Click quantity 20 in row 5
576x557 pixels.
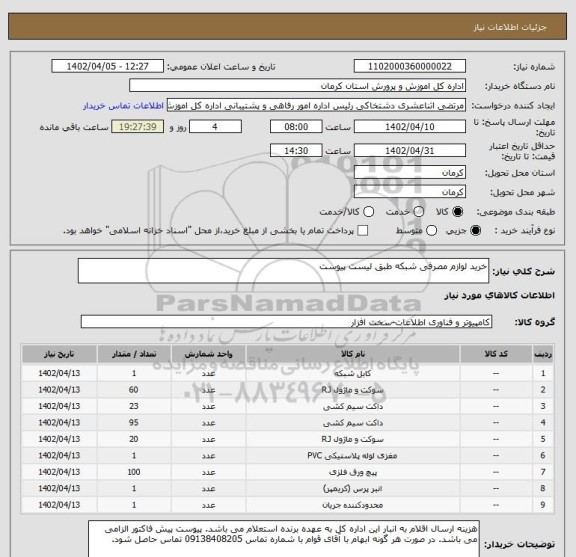coord(134,439)
